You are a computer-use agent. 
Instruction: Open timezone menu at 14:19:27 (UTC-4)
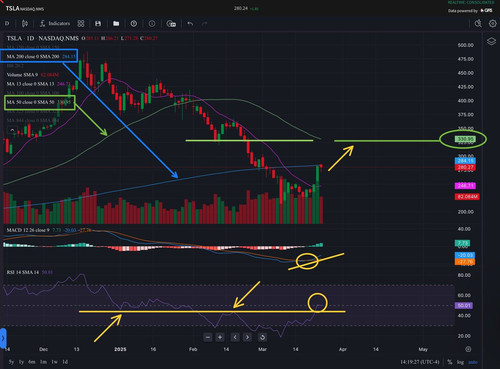click(420, 362)
